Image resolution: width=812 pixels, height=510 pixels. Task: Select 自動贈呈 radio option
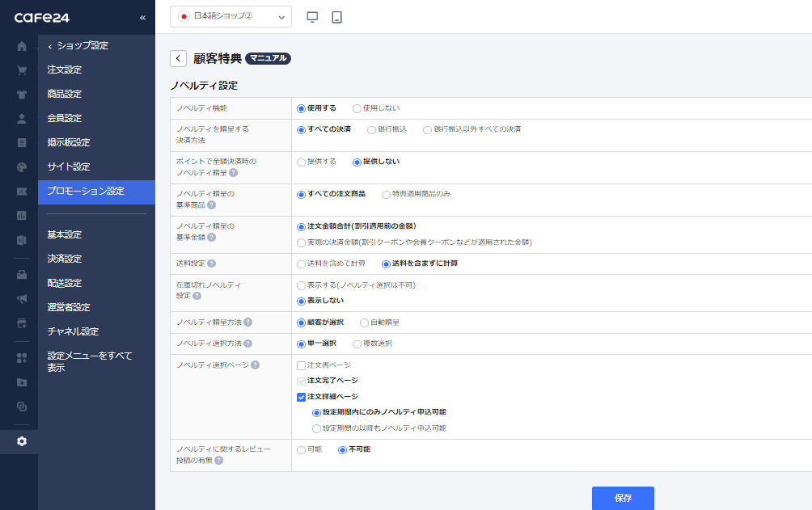[364, 323]
